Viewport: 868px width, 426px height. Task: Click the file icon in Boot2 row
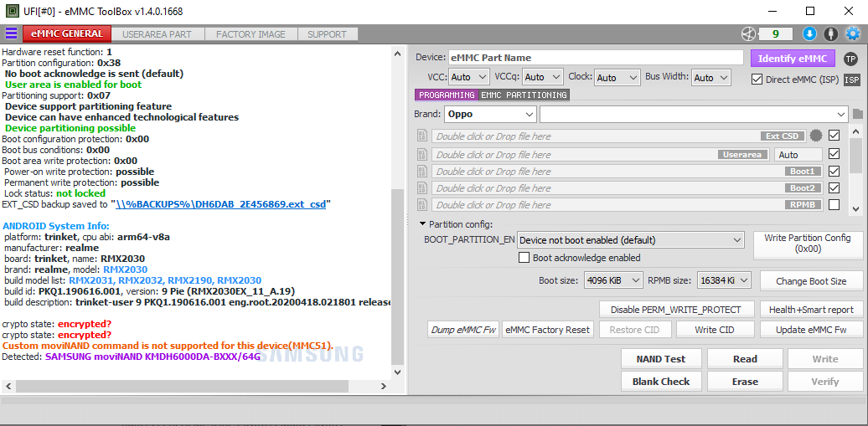[x=422, y=188]
